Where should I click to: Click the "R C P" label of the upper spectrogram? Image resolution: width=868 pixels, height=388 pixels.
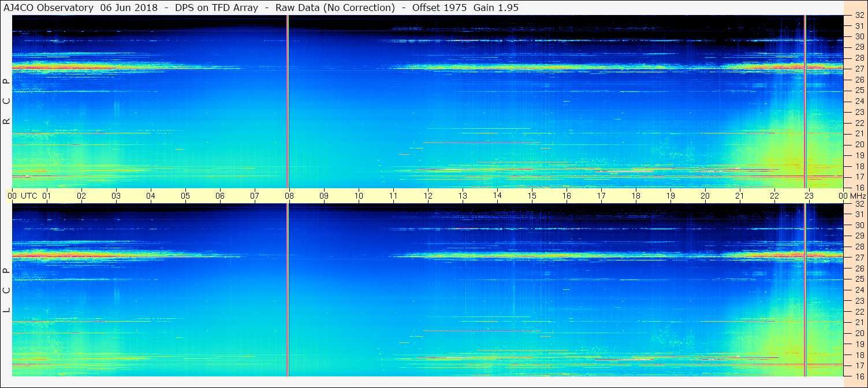7,102
